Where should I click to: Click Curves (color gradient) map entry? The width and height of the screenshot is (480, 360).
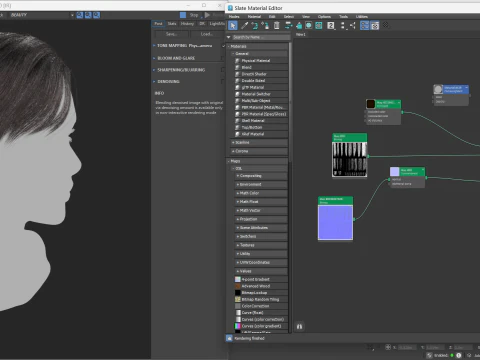261,326
